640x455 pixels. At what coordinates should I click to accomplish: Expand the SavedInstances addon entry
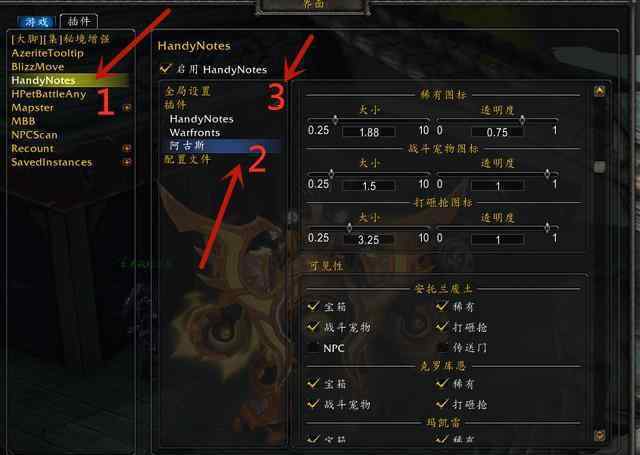[127, 162]
